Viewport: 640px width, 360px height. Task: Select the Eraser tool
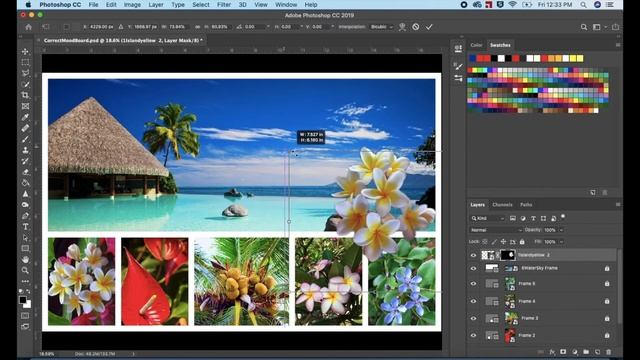[x=25, y=172]
